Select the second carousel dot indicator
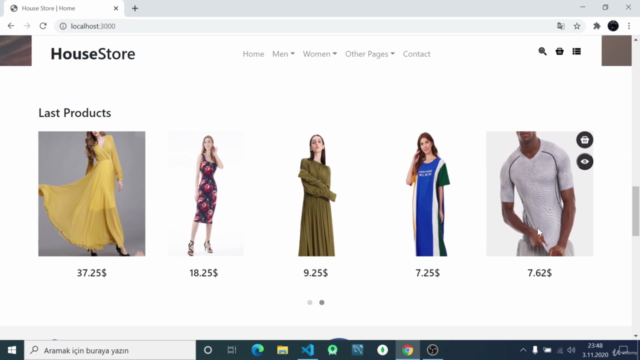 coord(322,302)
